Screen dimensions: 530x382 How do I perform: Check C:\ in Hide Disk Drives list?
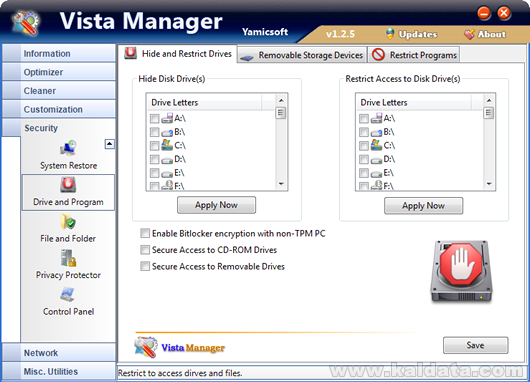[154, 146]
